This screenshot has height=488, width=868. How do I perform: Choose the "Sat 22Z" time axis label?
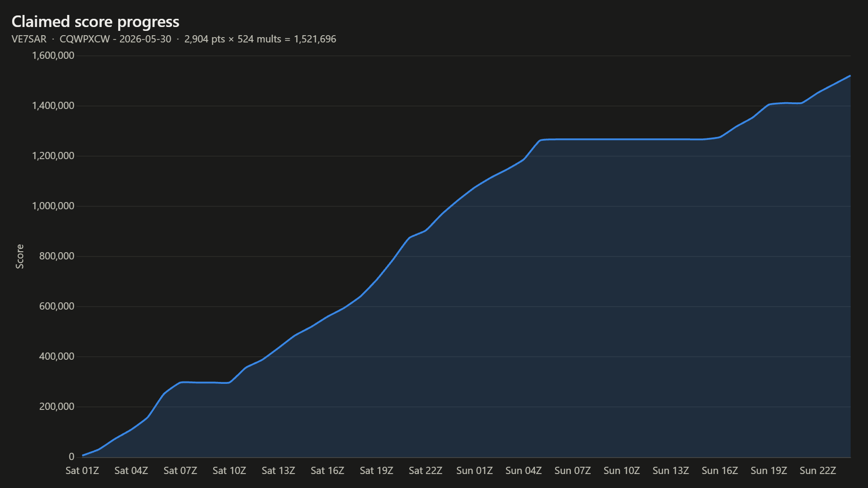[425, 471]
